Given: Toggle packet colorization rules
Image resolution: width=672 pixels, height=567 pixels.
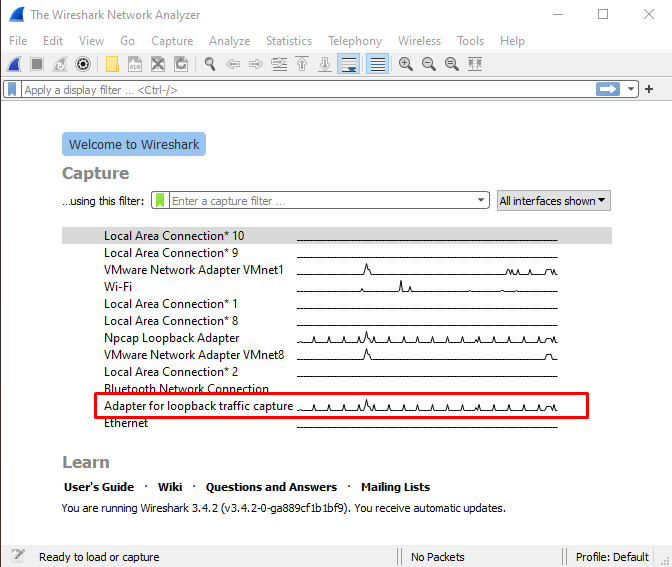Looking at the screenshot, I should 378,64.
